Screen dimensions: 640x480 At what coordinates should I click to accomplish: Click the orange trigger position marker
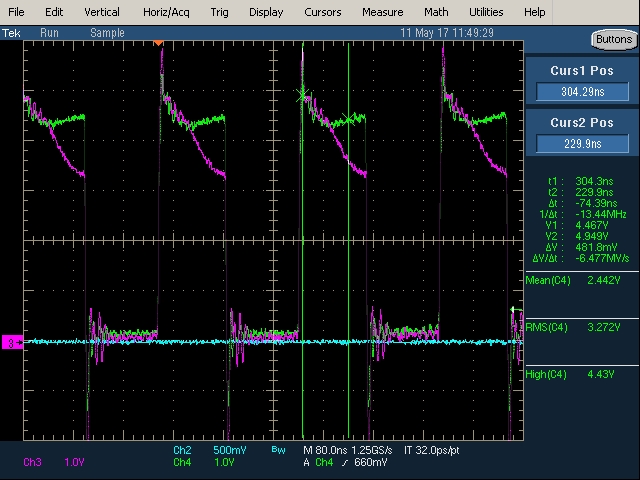click(158, 43)
